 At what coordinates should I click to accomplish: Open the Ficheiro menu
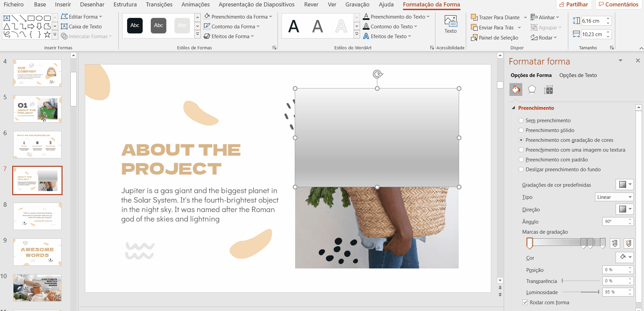[x=14, y=4]
